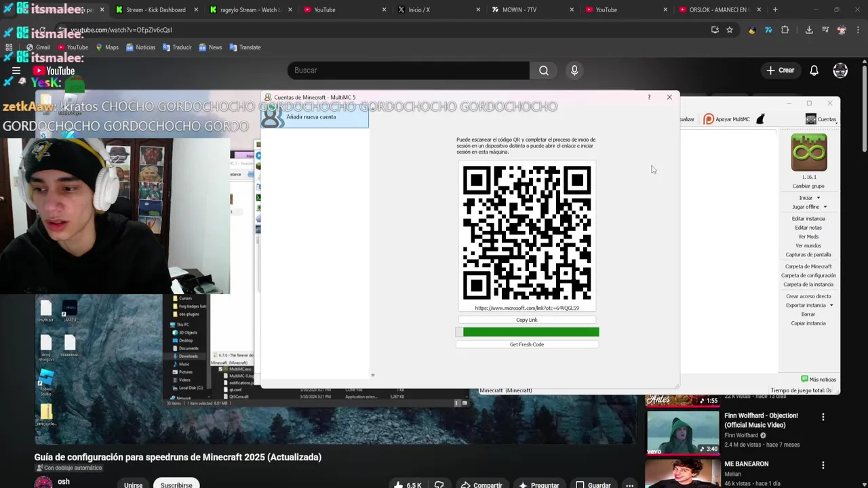Click the browser address bar URL

point(121,30)
